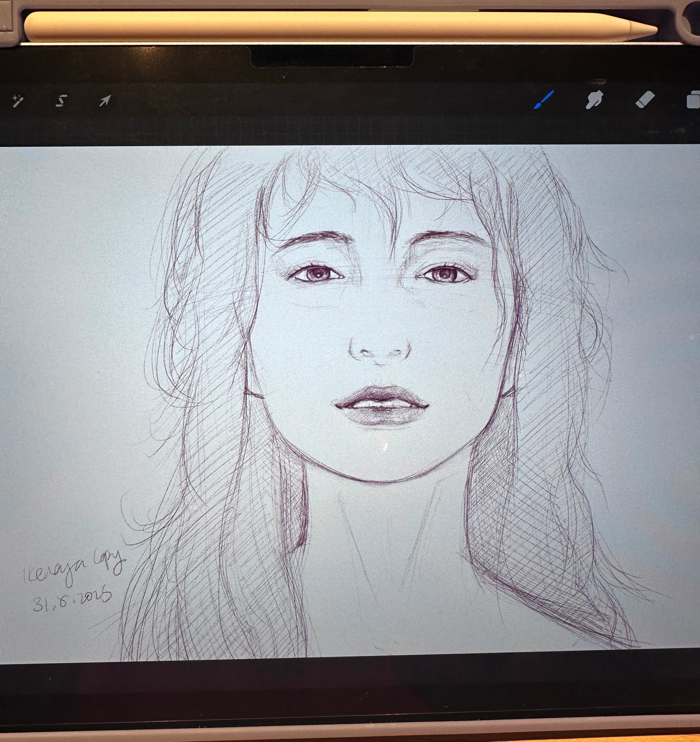Switch to the Smudge finger tool
The width and height of the screenshot is (700, 742).
(594, 100)
